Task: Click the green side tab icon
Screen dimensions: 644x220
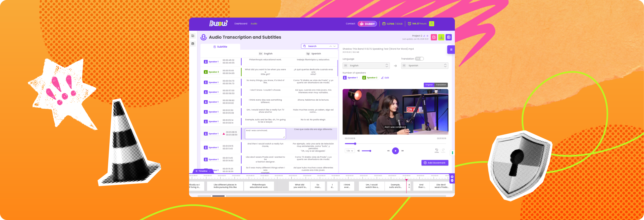Action: point(452,153)
